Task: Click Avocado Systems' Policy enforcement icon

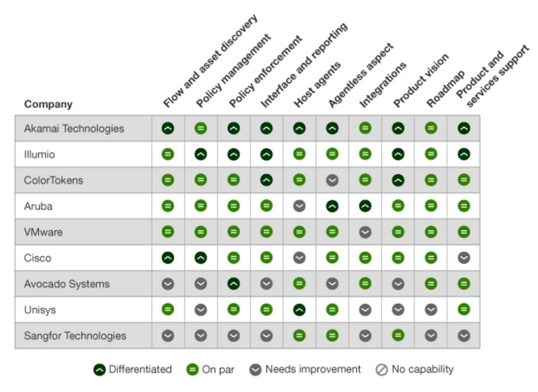Action: coord(233,284)
